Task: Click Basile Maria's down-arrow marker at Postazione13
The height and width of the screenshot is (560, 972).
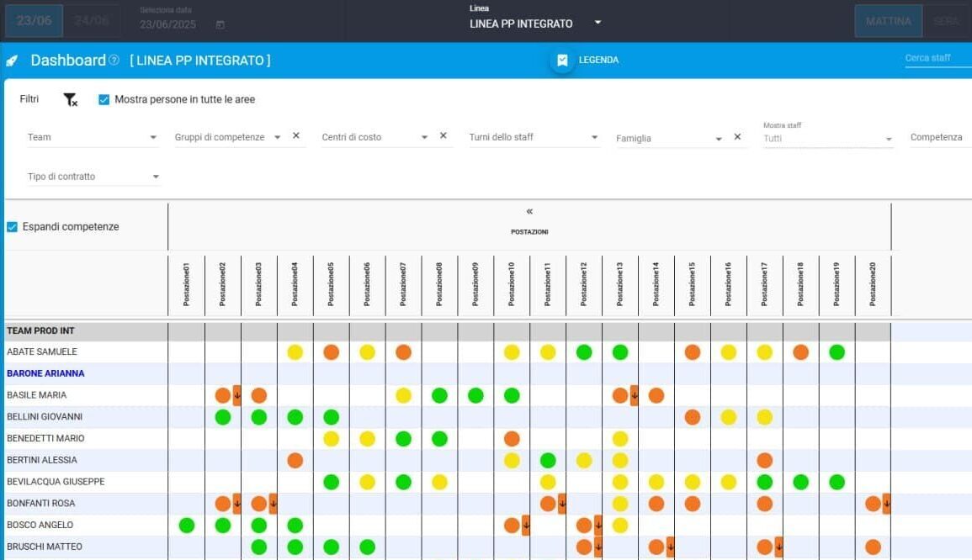Action: click(x=635, y=395)
